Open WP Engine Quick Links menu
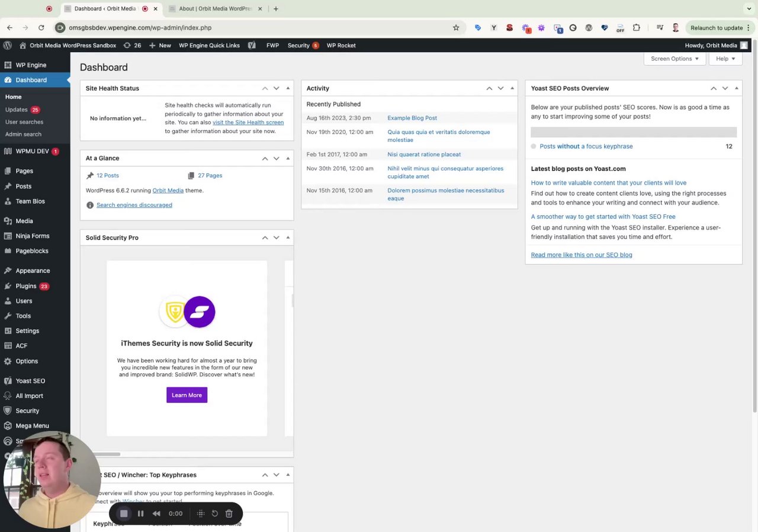Viewport: 758px width, 532px height. (x=209, y=45)
